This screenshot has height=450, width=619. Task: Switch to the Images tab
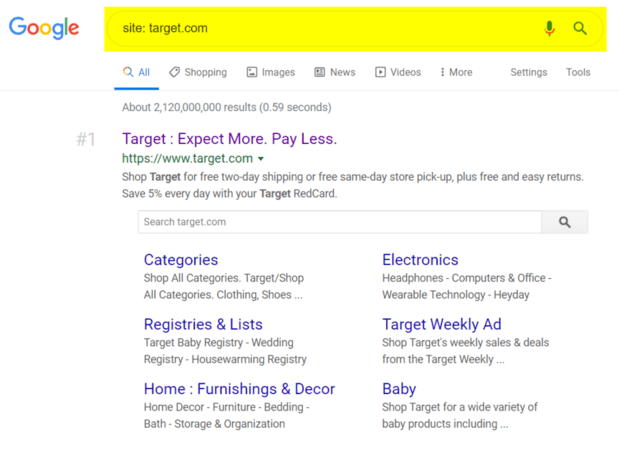click(x=271, y=72)
